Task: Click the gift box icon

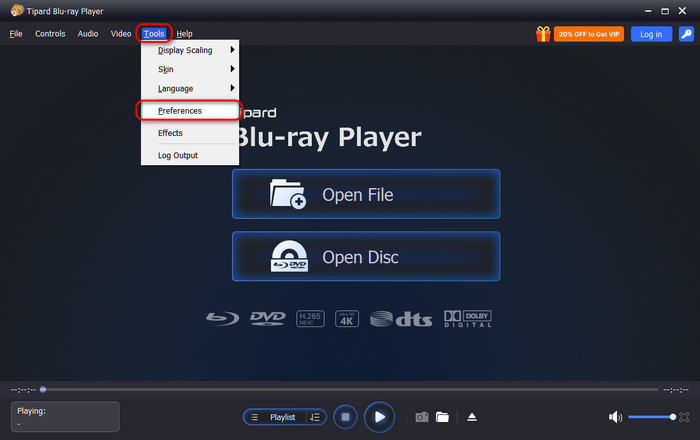Action: coord(543,34)
